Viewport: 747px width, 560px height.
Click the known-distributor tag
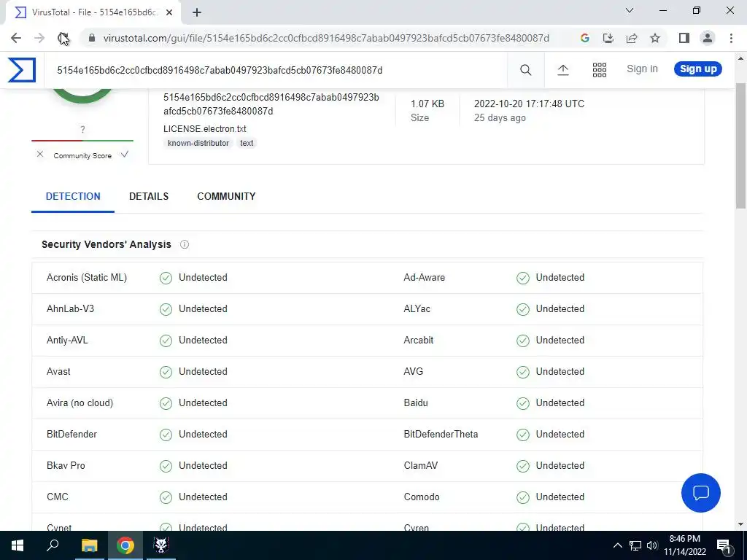pos(198,143)
